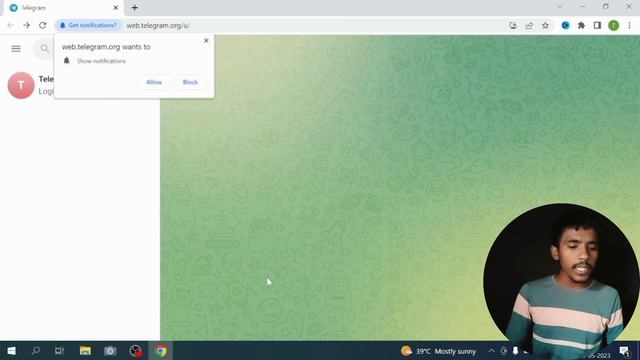This screenshot has height=360, width=640.
Task: Go forward in browser history
Action: [x=27, y=25]
